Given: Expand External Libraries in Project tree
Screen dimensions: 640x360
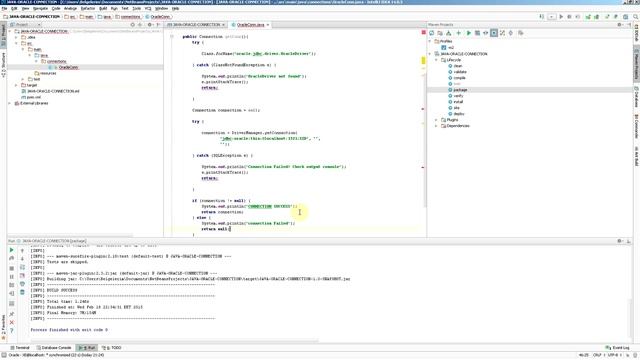Looking at the screenshot, I should (10, 104).
